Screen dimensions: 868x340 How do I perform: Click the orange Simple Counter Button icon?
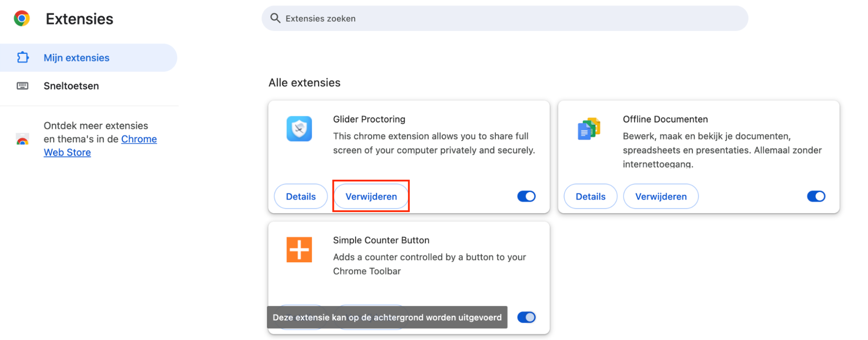pyautogui.click(x=299, y=250)
